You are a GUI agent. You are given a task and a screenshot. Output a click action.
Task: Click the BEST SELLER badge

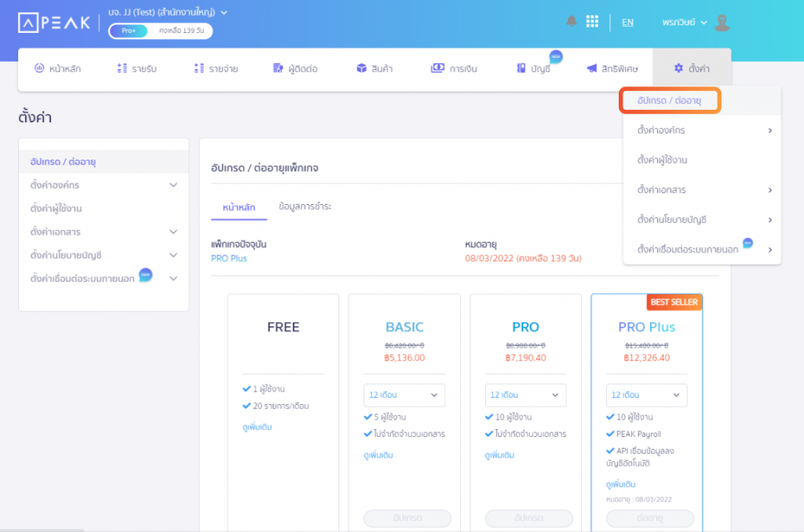coord(674,302)
